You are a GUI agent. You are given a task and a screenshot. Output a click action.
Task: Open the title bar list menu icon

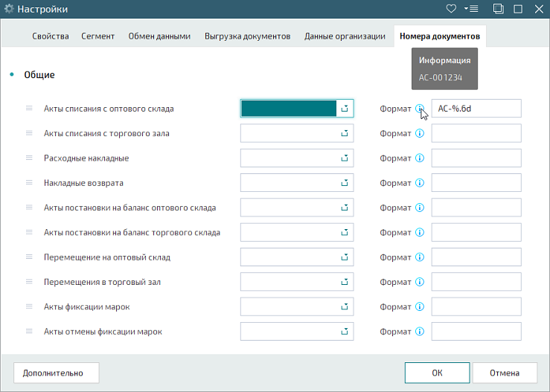[471, 9]
